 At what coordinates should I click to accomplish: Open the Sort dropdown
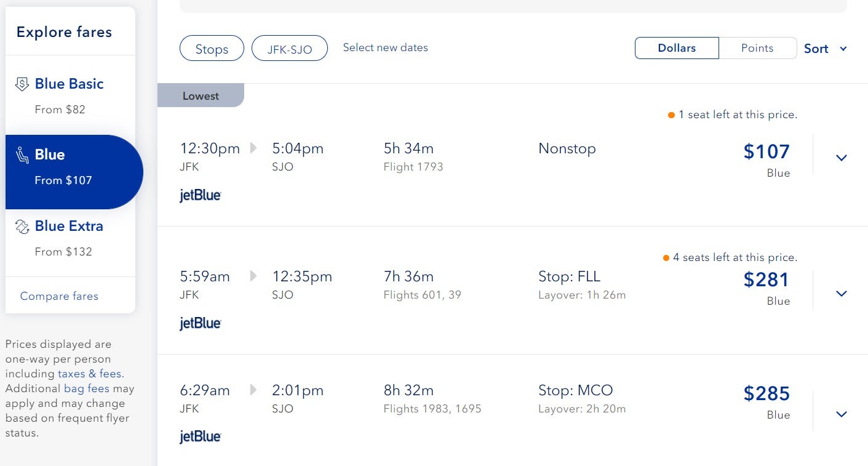(826, 49)
